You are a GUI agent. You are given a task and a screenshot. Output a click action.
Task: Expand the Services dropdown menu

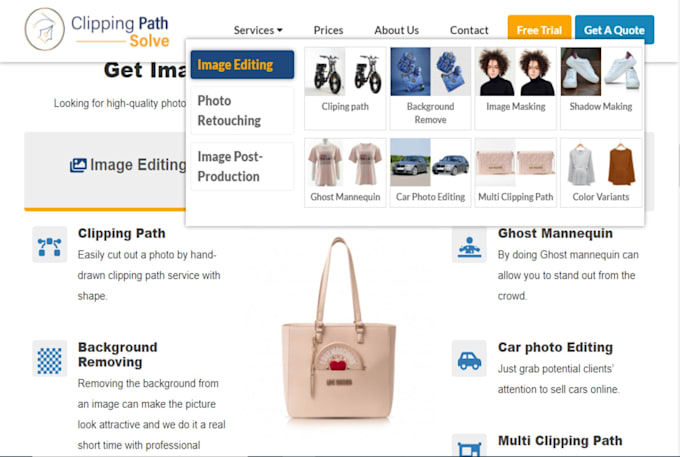point(258,30)
